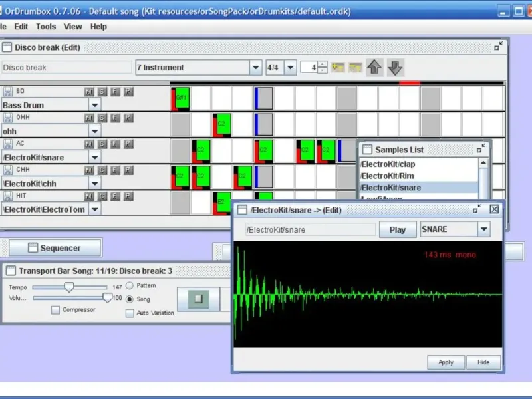Click the add track toolbar icon

click(338, 67)
